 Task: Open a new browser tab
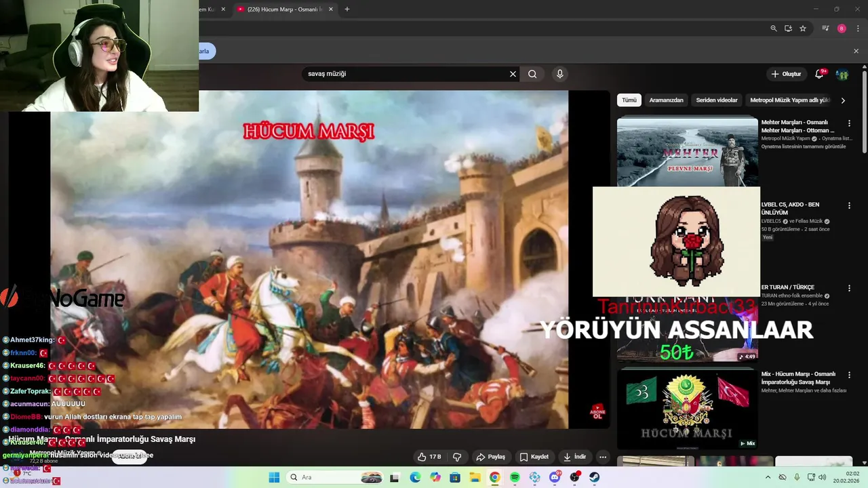point(347,9)
